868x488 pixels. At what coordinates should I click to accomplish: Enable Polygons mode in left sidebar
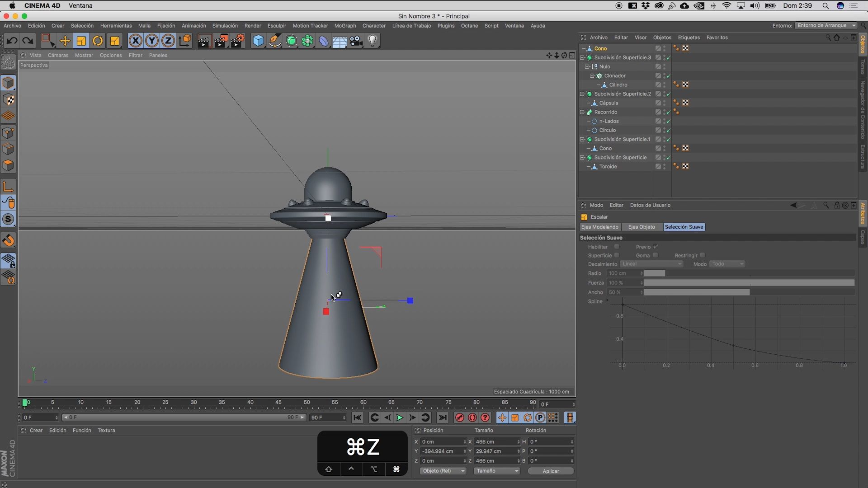coord(8,165)
